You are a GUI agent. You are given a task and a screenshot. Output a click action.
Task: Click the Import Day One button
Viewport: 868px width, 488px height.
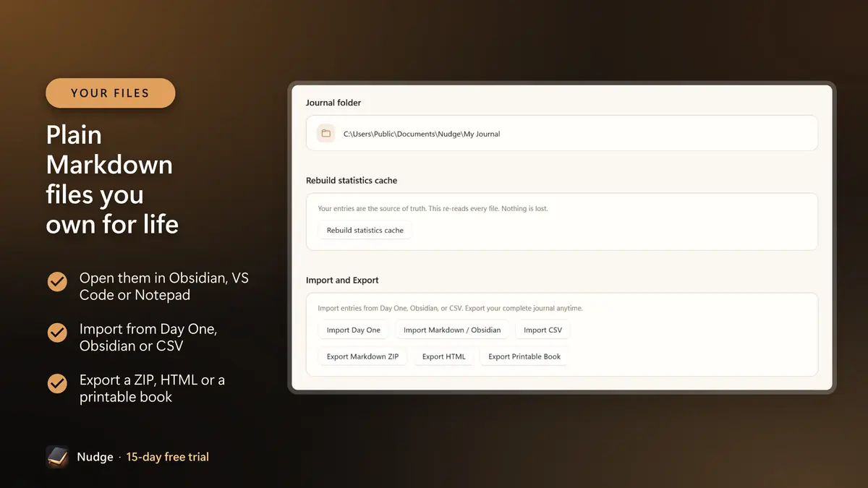point(354,330)
